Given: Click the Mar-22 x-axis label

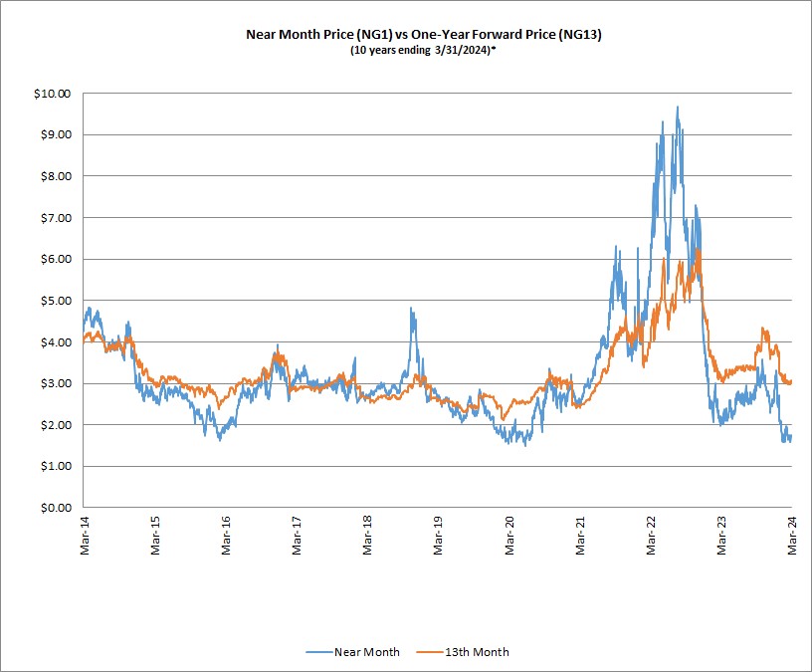Looking at the screenshot, I should (651, 536).
